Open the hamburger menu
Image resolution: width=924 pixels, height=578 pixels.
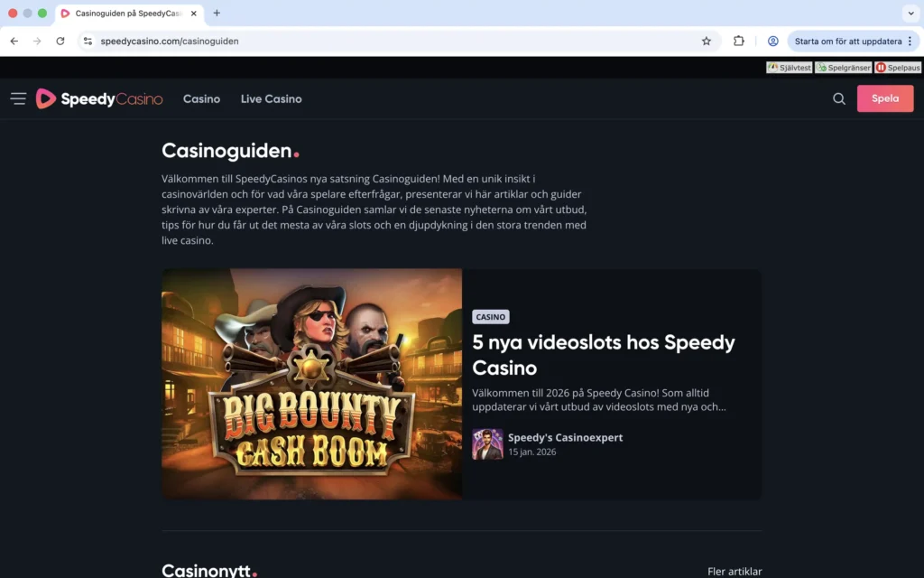(18, 98)
